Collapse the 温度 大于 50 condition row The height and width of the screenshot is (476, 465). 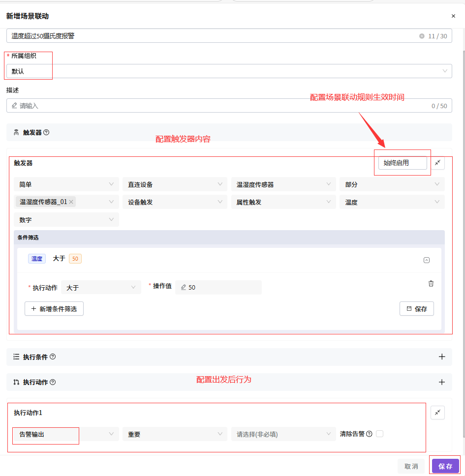427,260
